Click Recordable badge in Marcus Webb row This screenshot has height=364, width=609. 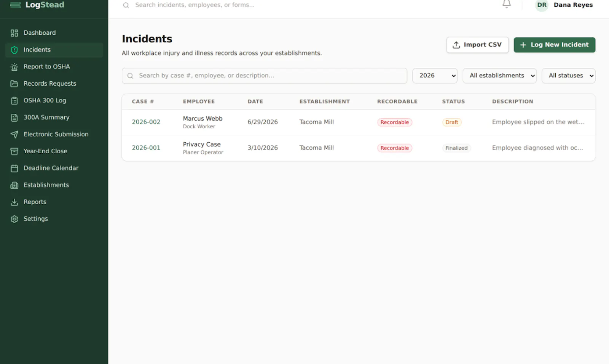pyautogui.click(x=395, y=122)
